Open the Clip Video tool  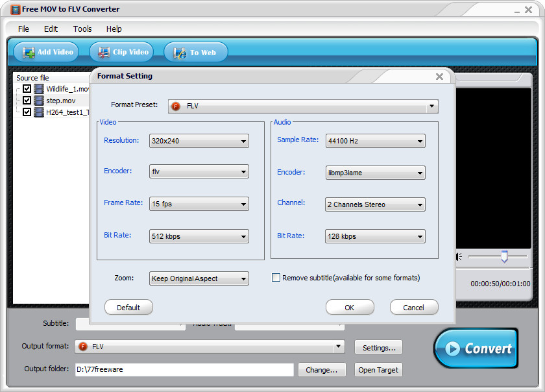pyautogui.click(x=121, y=52)
